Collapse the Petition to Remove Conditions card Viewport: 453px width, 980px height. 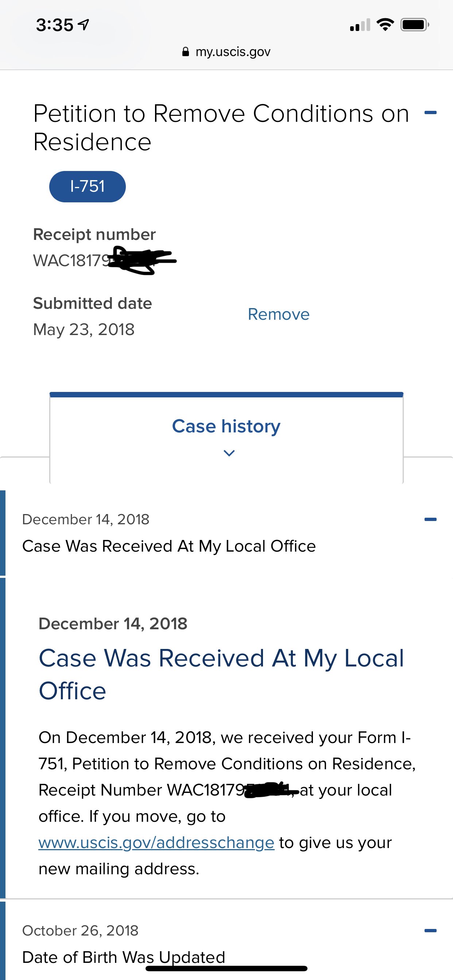(x=430, y=113)
